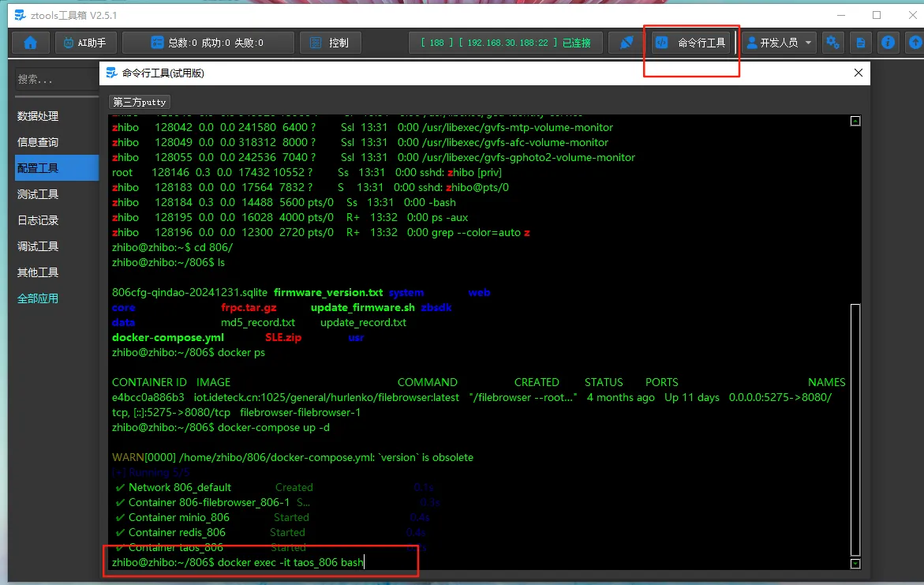
Task: Click the 第三方putty button
Action: 140,102
